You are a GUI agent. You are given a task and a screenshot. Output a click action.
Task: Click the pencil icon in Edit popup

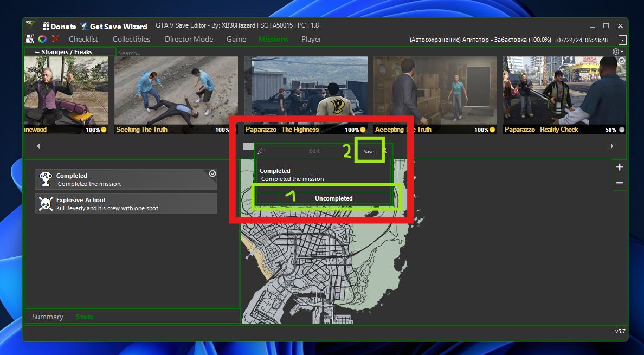(261, 151)
